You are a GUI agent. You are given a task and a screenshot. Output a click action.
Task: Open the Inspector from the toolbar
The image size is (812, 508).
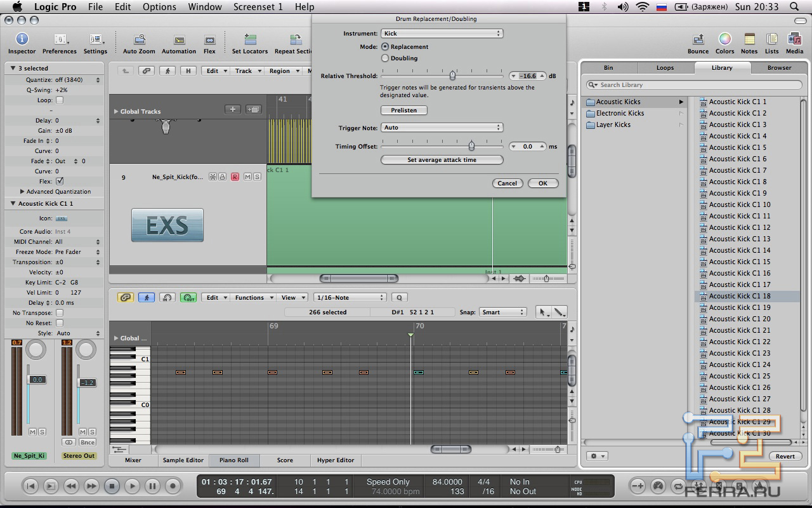pos(22,40)
